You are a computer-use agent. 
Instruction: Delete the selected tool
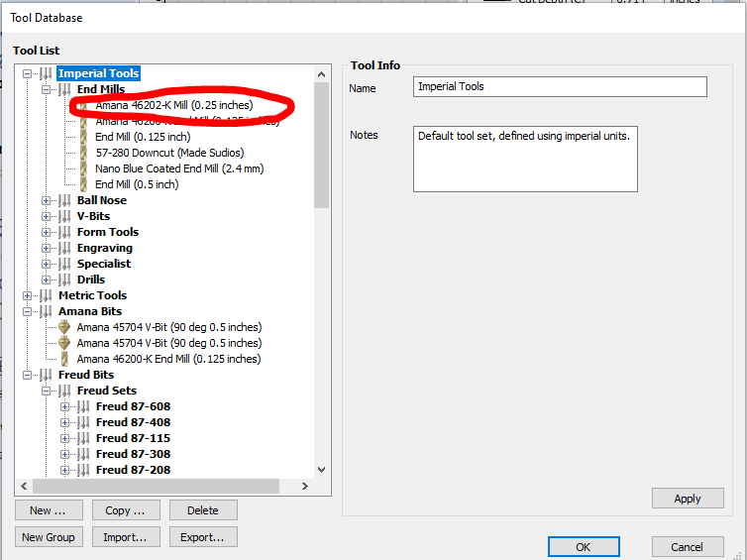203,510
